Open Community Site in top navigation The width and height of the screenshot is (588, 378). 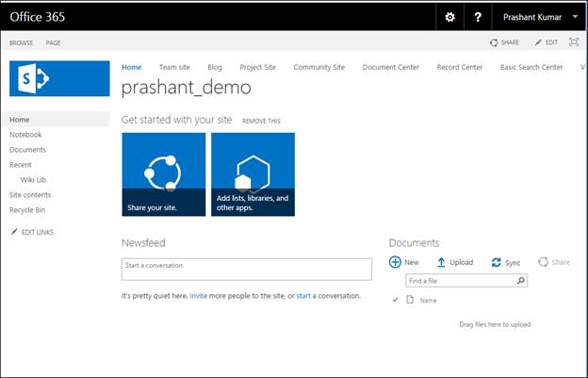319,67
